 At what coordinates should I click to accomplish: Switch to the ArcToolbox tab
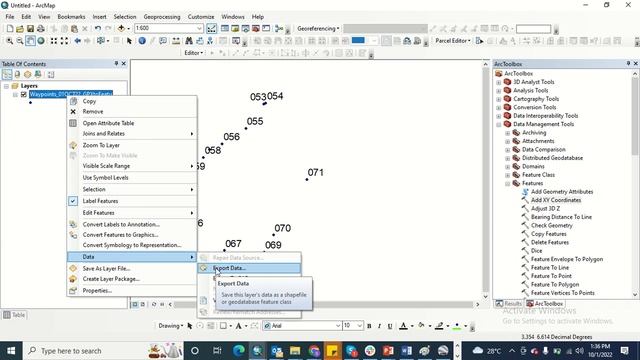point(545,304)
